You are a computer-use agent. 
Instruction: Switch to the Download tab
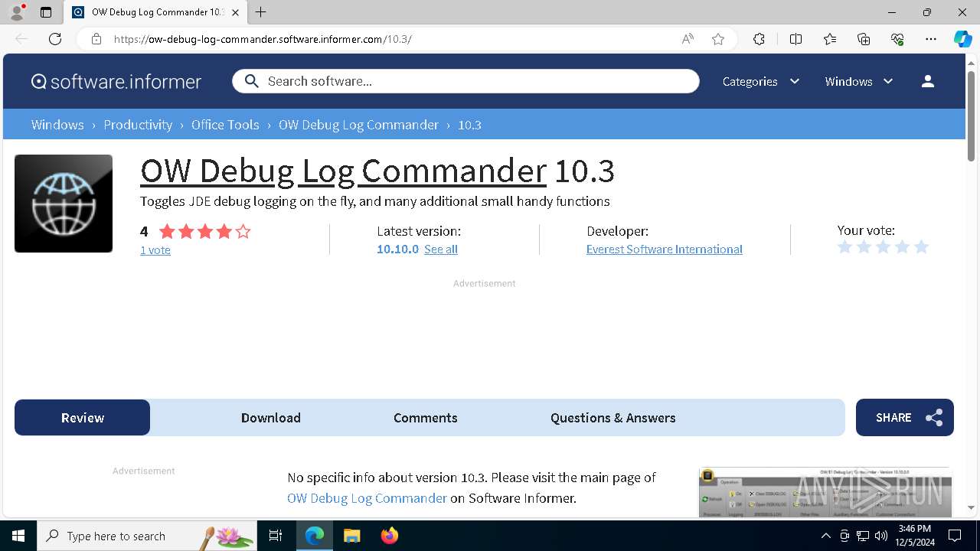pos(271,417)
